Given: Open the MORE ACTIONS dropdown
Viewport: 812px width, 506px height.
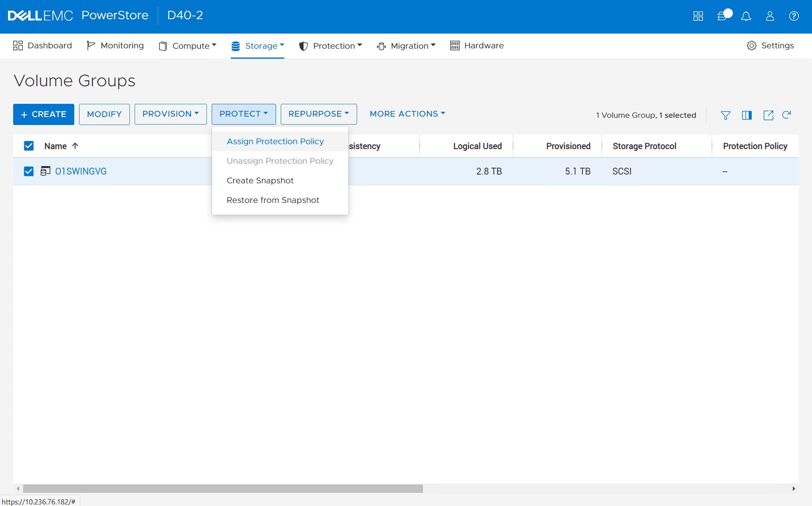Looking at the screenshot, I should click(x=407, y=114).
